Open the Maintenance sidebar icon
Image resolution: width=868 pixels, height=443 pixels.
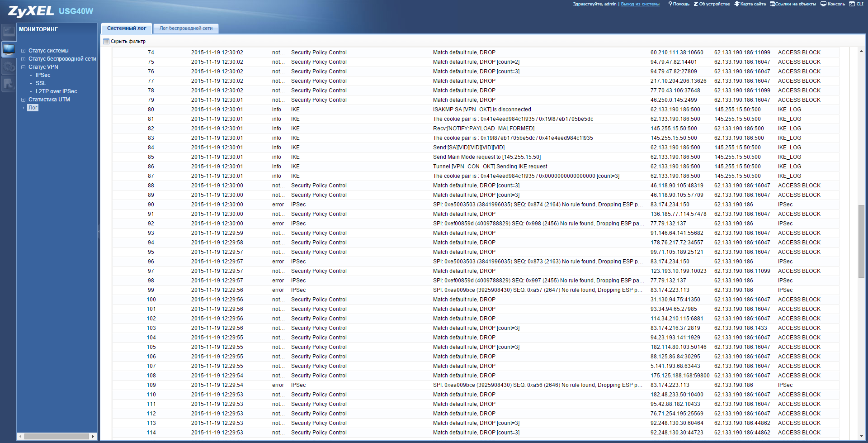click(x=9, y=84)
